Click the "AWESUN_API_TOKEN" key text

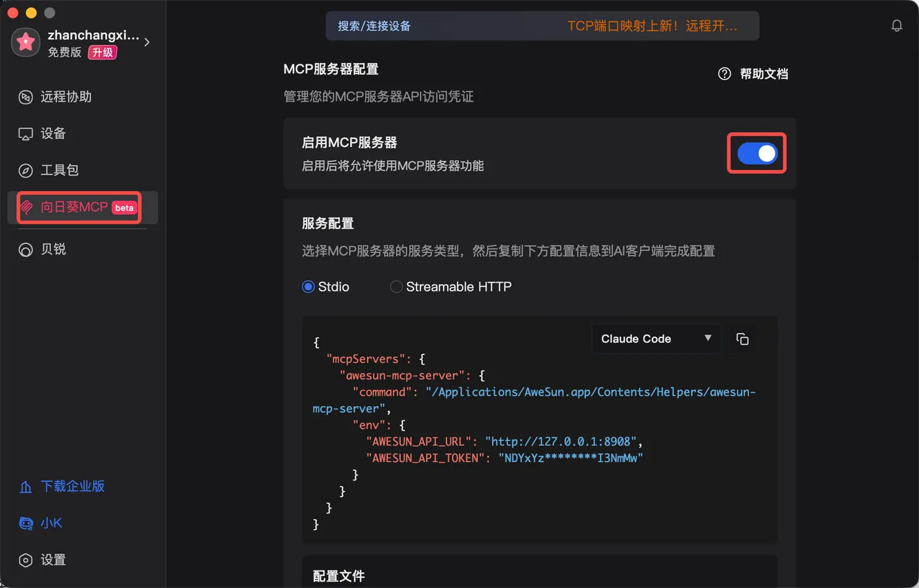pyautogui.click(x=426, y=458)
